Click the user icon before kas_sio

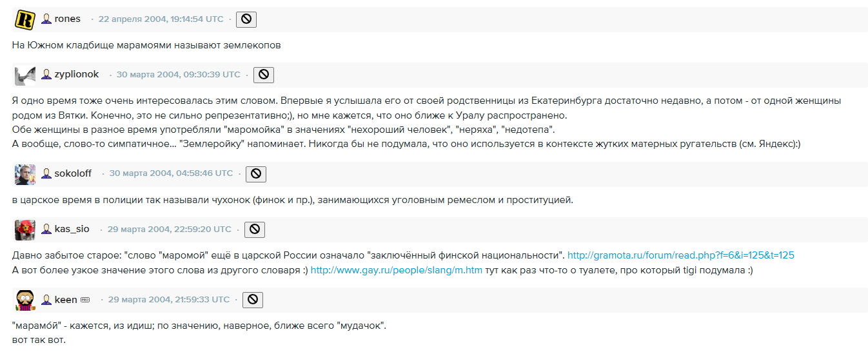46,230
